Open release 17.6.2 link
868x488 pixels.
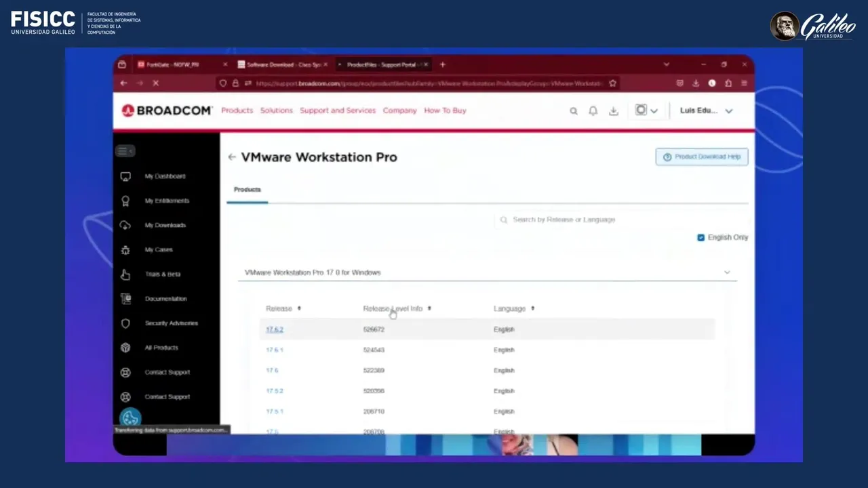(275, 330)
